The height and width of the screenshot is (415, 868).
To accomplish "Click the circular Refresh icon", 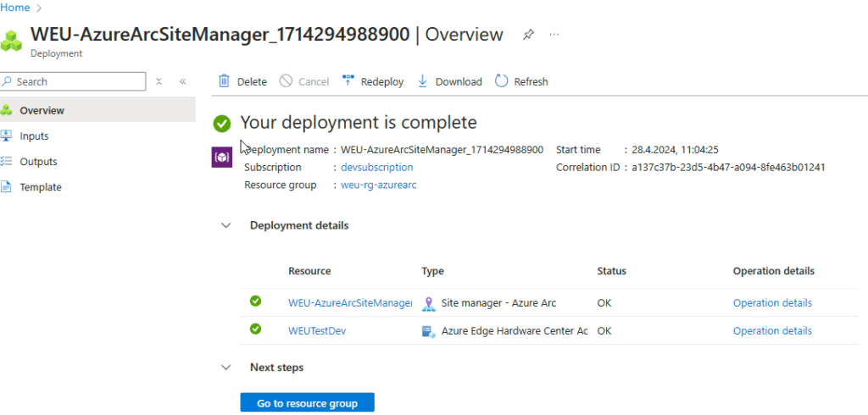I will point(502,81).
